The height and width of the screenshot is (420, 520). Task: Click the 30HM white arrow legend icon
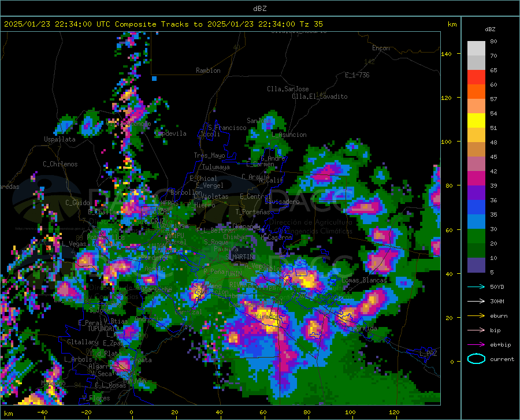[476, 301]
